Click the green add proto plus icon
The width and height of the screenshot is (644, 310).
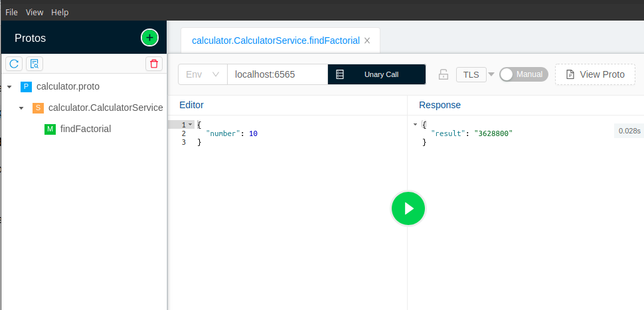149,38
